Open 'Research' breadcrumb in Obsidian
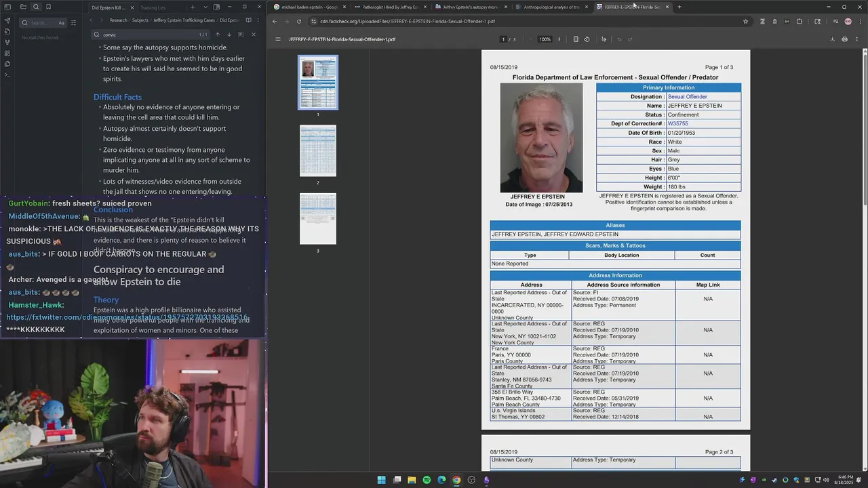The image size is (868, 488). [118, 20]
